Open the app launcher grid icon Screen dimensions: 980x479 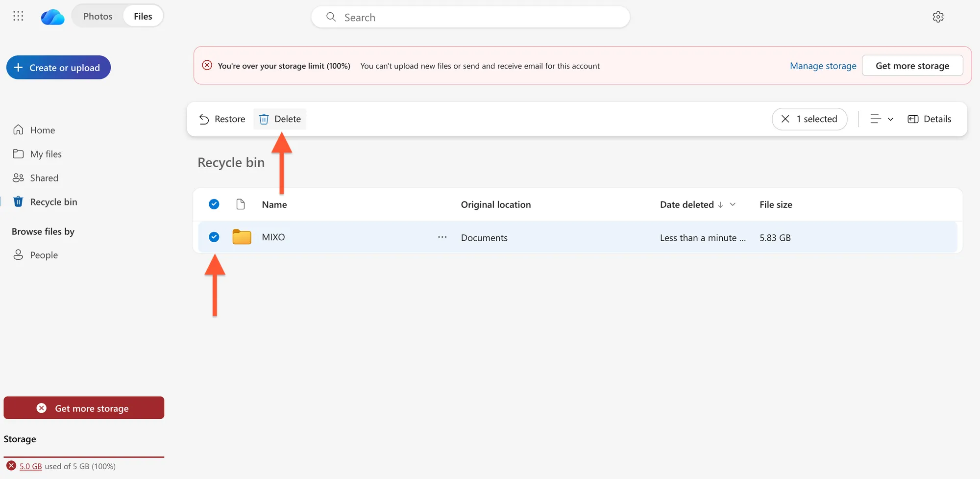(18, 16)
